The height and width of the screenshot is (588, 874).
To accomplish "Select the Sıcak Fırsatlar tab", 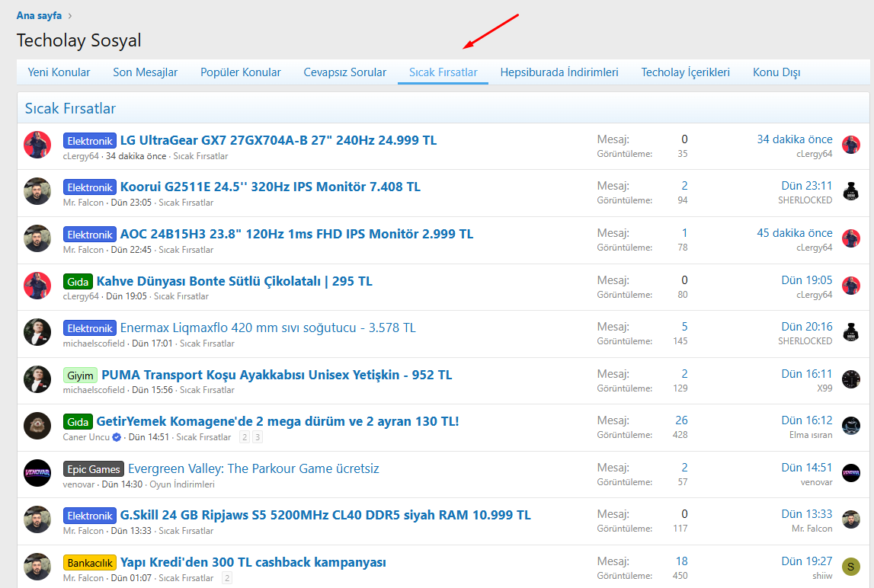I will tap(443, 72).
